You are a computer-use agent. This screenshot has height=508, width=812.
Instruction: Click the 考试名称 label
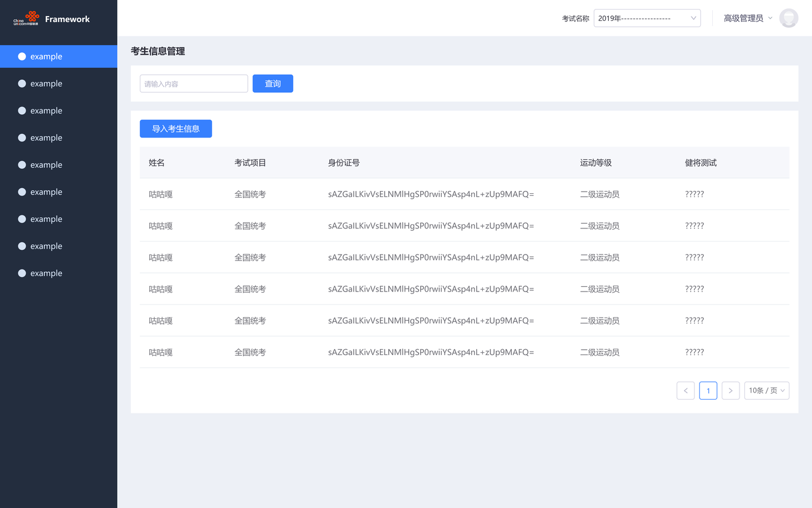point(575,18)
